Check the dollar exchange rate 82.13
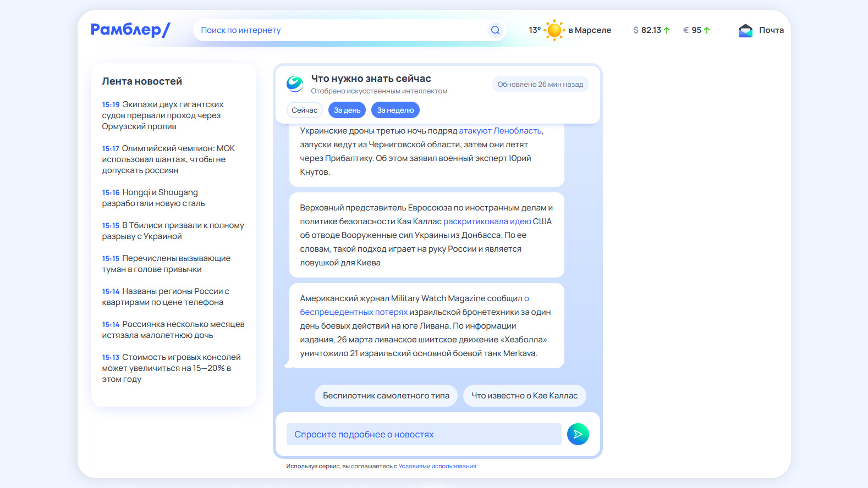The image size is (868, 488). pos(651,30)
